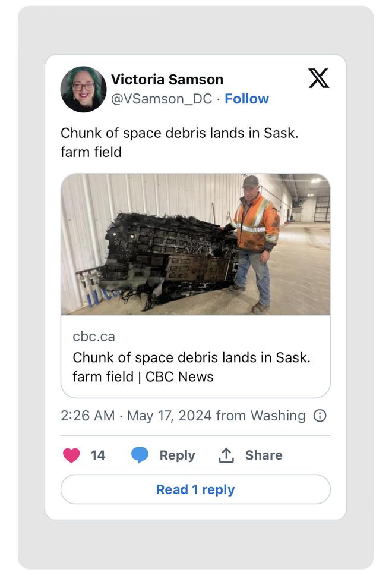Open the Victoria Samson display name
The width and height of the screenshot is (392, 575).
[167, 79]
